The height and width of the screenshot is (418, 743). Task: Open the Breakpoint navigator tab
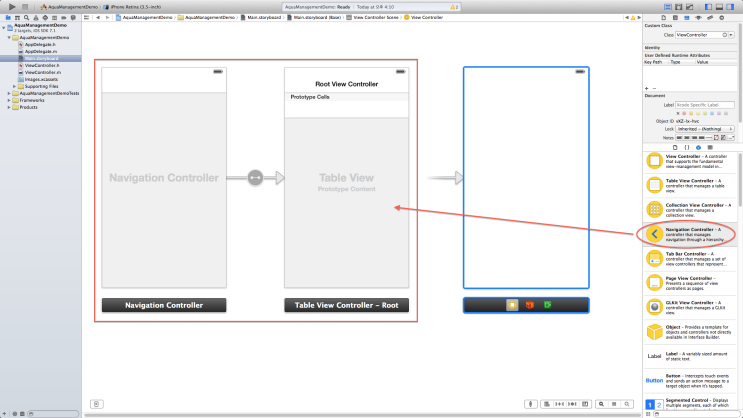coord(63,18)
